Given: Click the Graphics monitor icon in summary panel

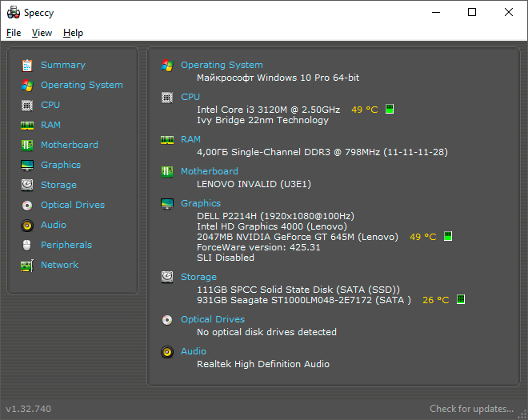Looking at the screenshot, I should click(167, 204).
